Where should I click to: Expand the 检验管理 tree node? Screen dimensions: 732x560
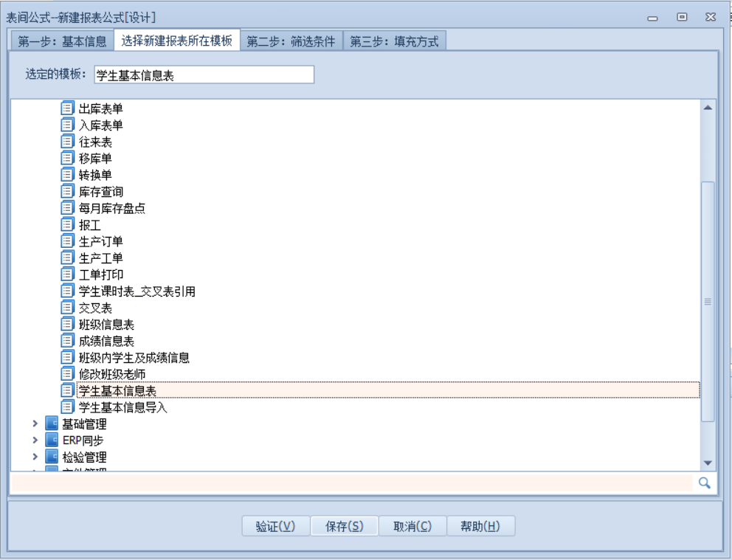[34, 457]
